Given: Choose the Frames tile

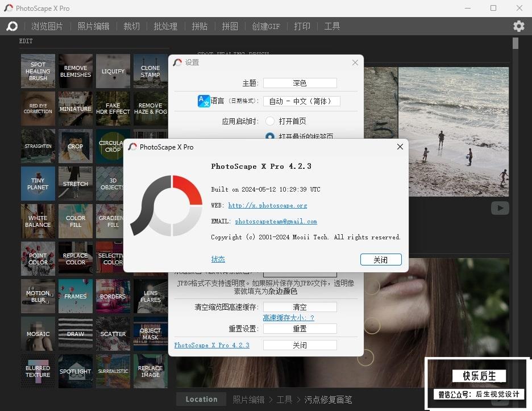Looking at the screenshot, I should coord(76,296).
